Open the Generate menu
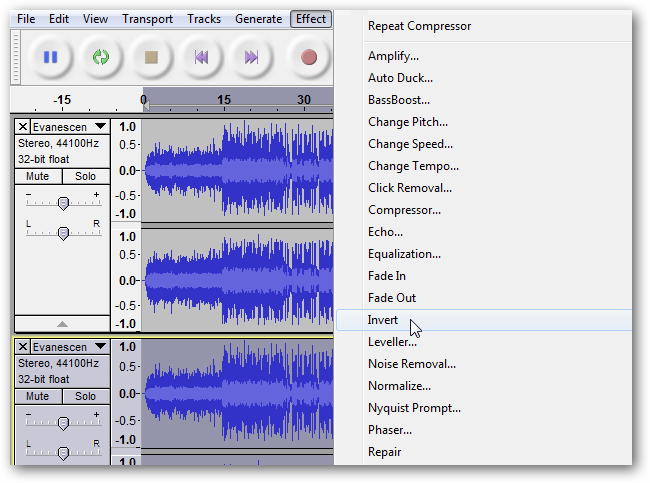This screenshot has width=650, height=483. click(x=259, y=19)
